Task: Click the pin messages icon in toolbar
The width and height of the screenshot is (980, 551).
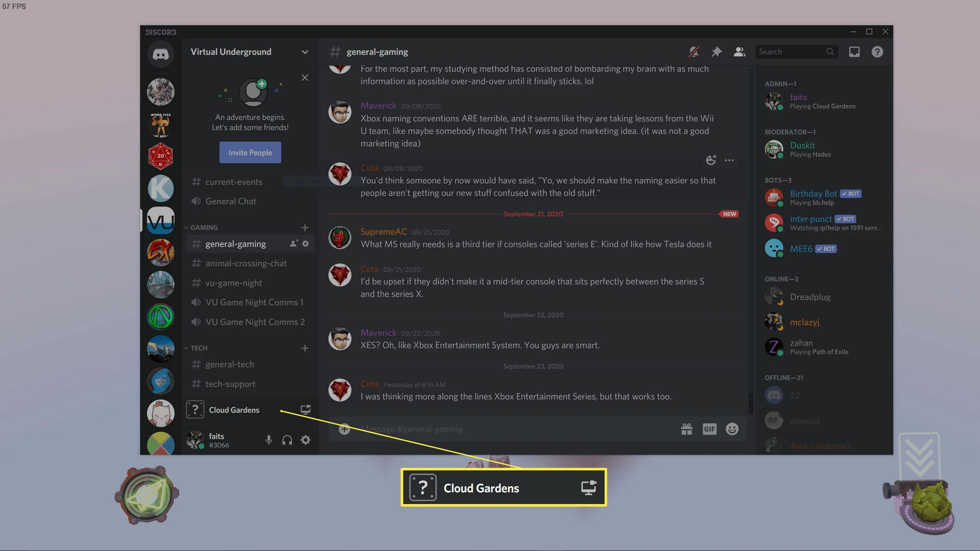Action: pos(715,52)
